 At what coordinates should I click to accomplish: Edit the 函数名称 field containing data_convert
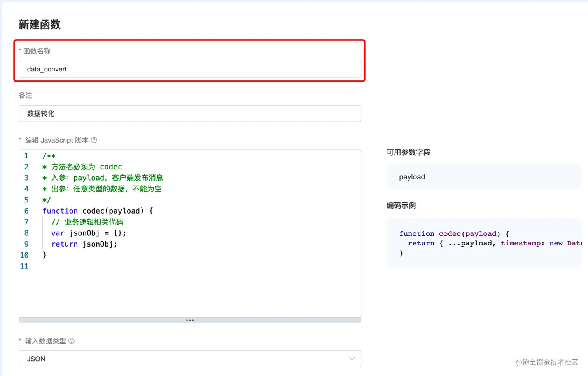coord(189,69)
